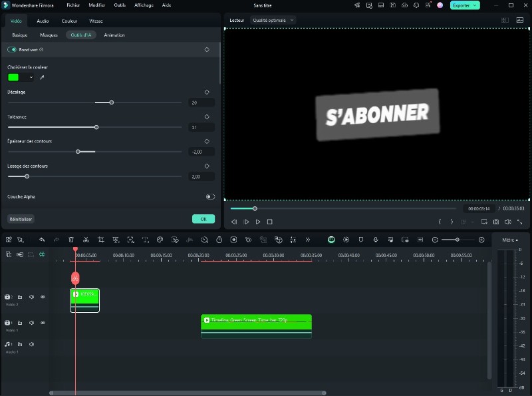Select the Basique sub-tab
The image size is (532, 396).
[x=20, y=35]
